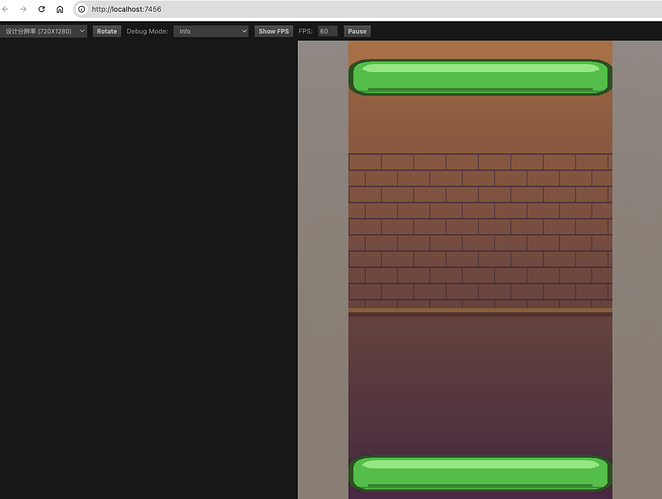Viewport: 662px width, 499px height.
Task: Open the design resolution (720X1280) dropdown
Action: tap(43, 31)
